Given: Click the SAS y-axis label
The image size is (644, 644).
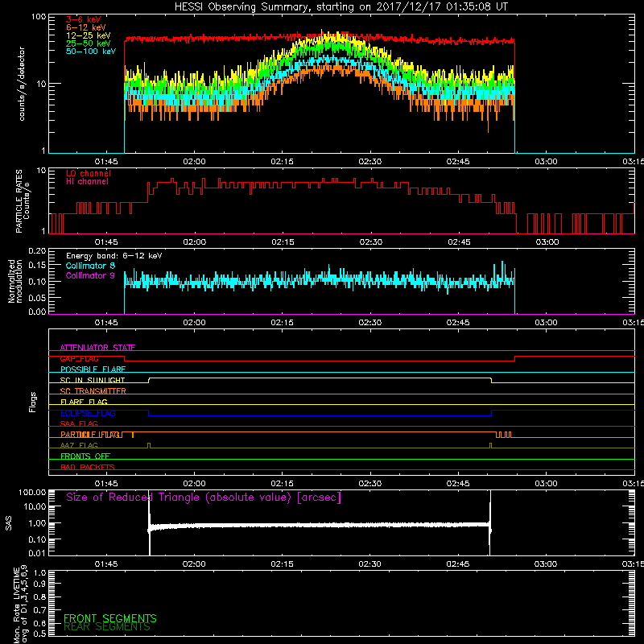Looking at the screenshot, I should pyautogui.click(x=8, y=523).
